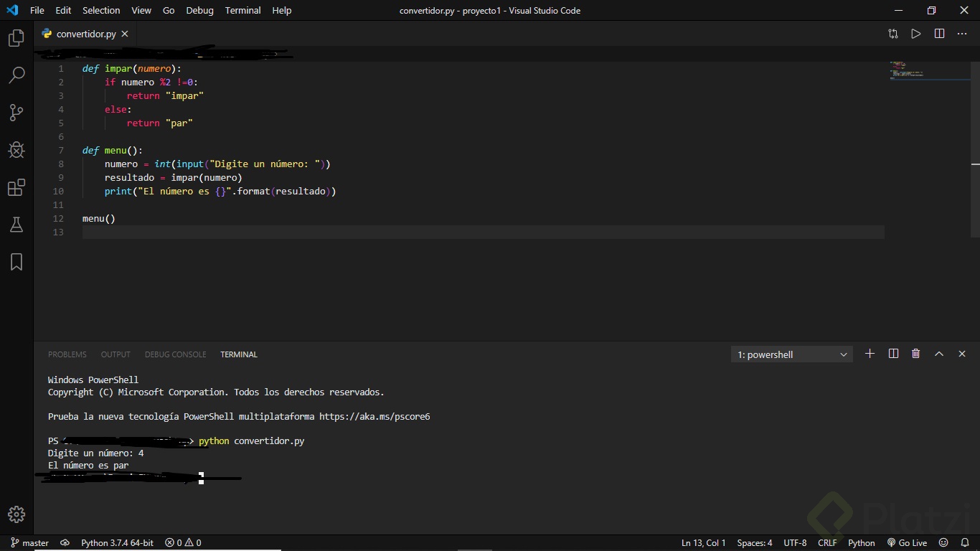Click the "def impar(numero):" line
Viewport: 980px width, 551px height.
coord(132,69)
